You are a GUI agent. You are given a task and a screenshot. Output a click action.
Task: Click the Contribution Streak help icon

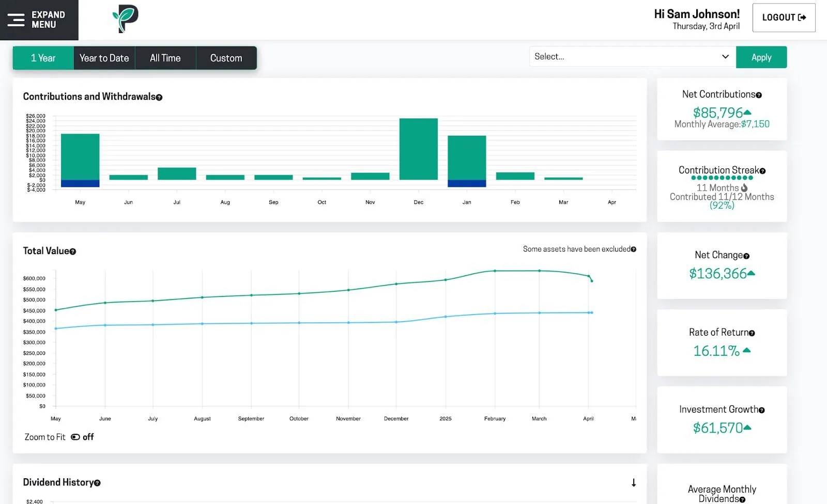[762, 171]
